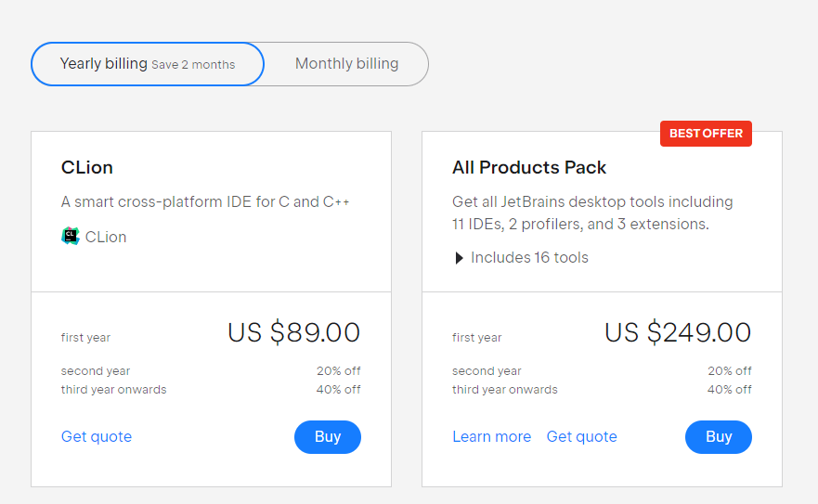Click the US $89.00 price
818x504 pixels.
click(293, 332)
